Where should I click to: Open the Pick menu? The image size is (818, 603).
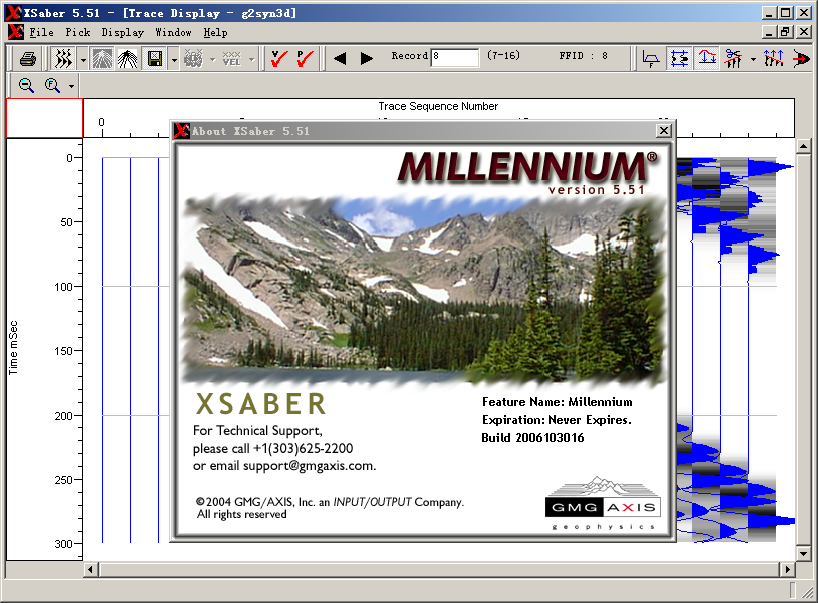point(78,32)
